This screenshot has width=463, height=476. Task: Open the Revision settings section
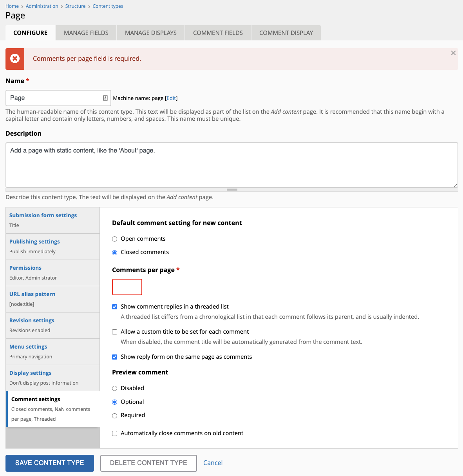pyautogui.click(x=31, y=320)
